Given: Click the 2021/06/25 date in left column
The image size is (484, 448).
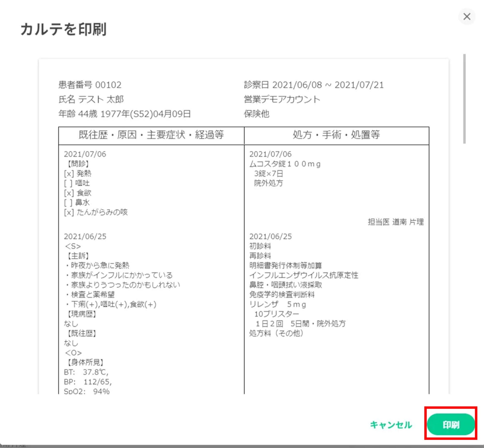Looking at the screenshot, I should (x=85, y=236).
